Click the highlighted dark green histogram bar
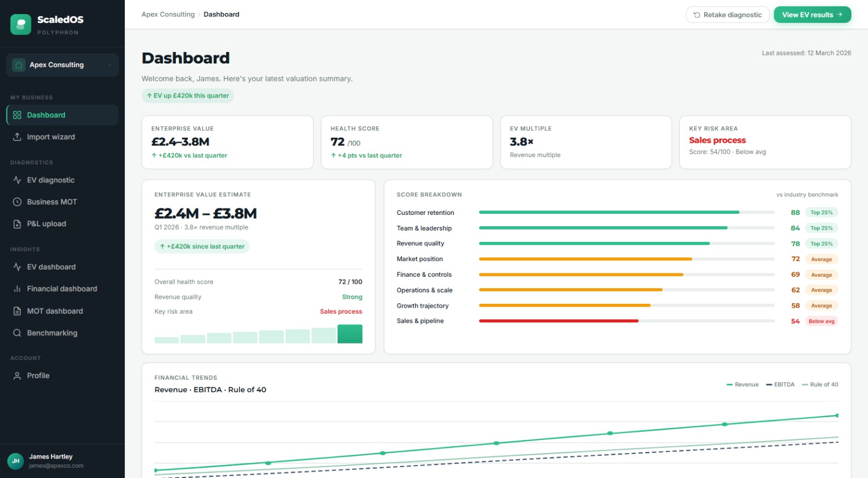 click(x=349, y=334)
